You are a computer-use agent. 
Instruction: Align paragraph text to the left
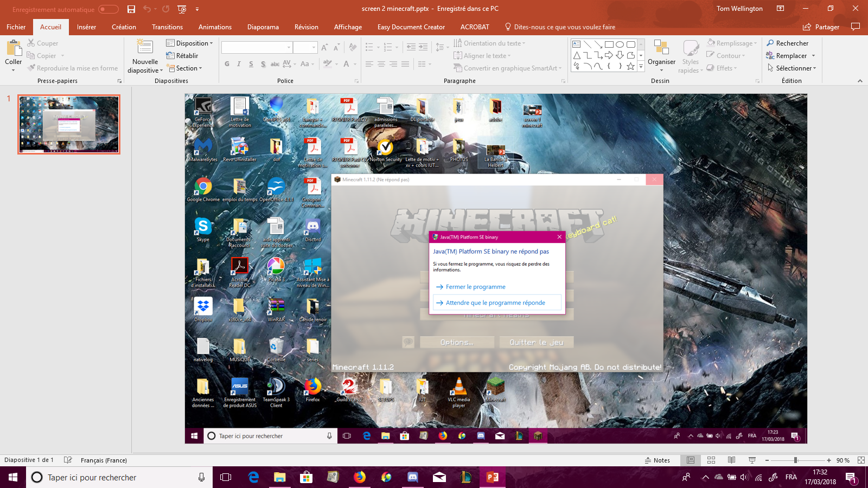pos(369,64)
